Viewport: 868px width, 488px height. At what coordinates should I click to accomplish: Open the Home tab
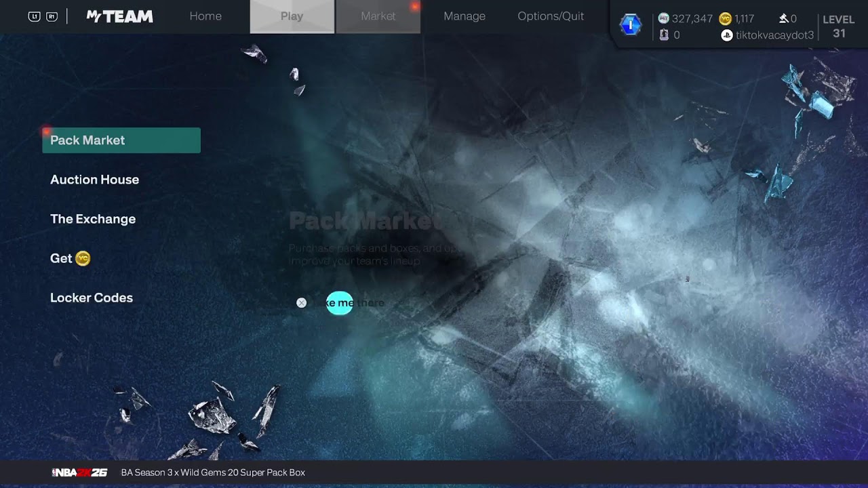click(205, 16)
